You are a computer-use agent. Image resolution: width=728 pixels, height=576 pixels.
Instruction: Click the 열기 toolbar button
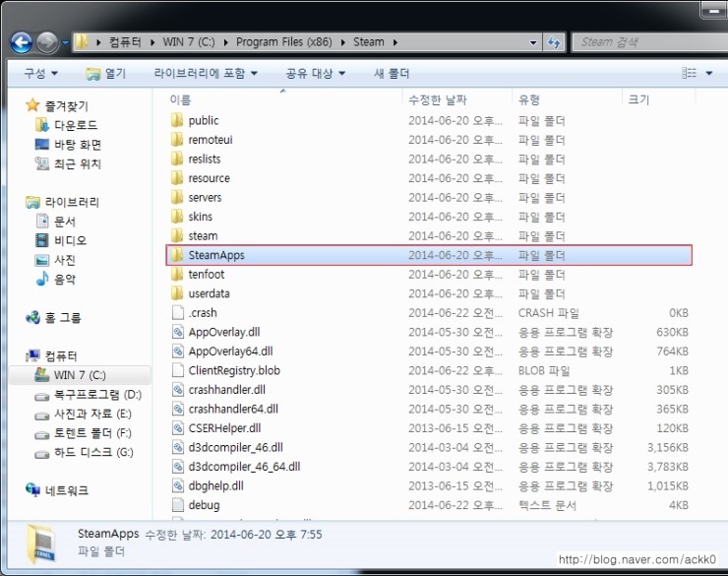(x=106, y=74)
